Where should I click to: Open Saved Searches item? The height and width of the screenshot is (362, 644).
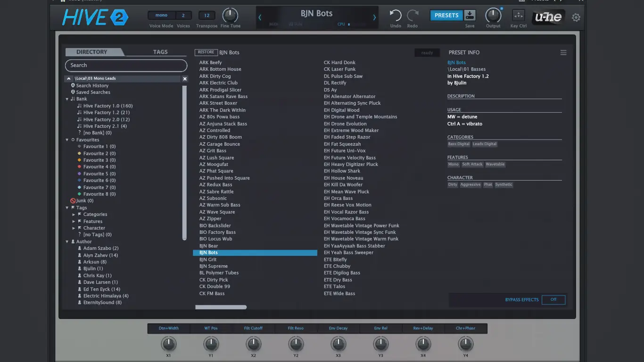(x=93, y=92)
